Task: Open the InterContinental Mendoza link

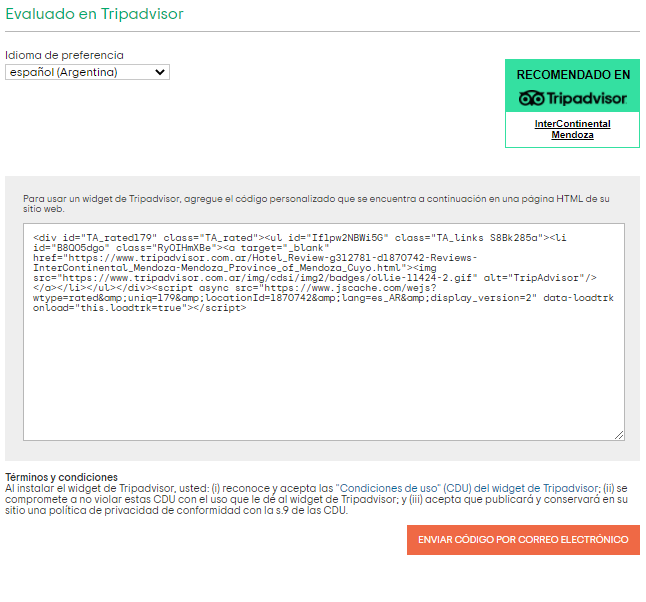Action: (572, 129)
